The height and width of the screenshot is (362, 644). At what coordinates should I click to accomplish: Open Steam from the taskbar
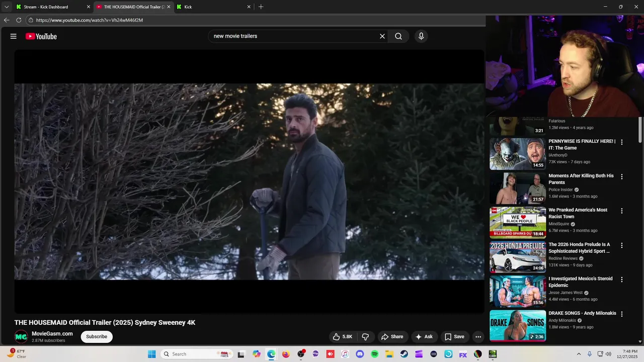click(404, 354)
